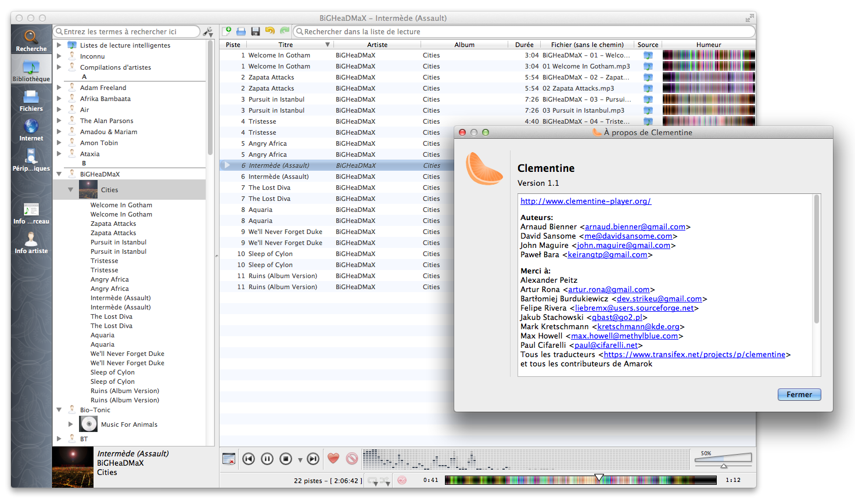Collapse the BiGHeaDMaX artist entry
Screen dimensions: 855x504
tap(58, 173)
